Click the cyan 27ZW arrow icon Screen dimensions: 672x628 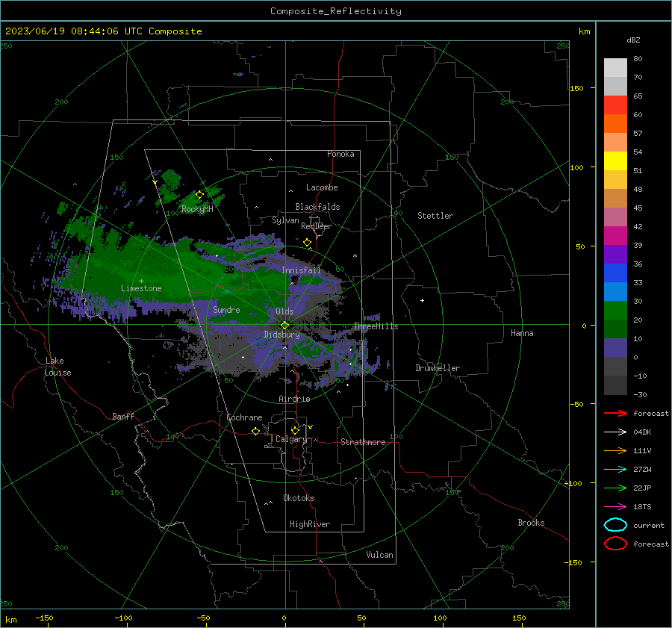(615, 470)
